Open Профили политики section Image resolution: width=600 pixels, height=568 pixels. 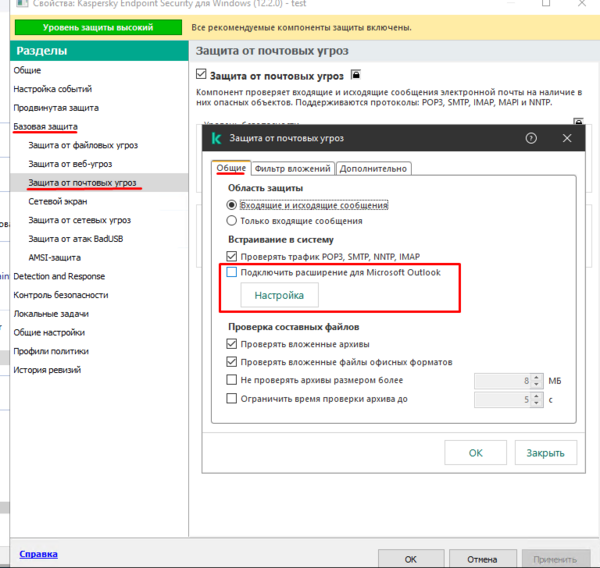pyautogui.click(x=51, y=351)
